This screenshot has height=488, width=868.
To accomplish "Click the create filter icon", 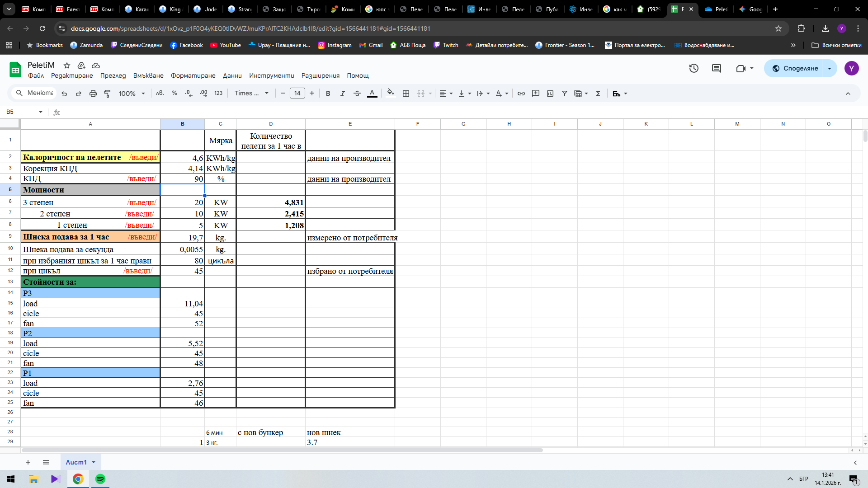I will click(564, 94).
